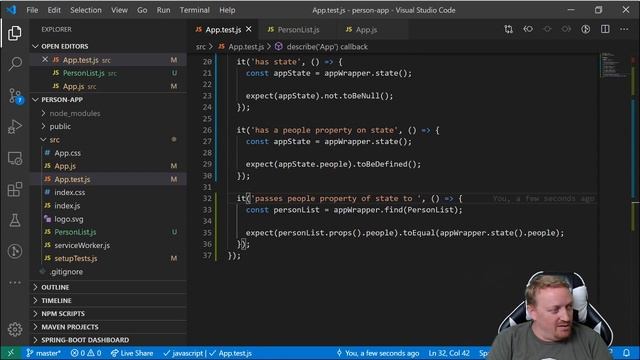
Task: Open Source Control view with badge
Action: [x=15, y=96]
